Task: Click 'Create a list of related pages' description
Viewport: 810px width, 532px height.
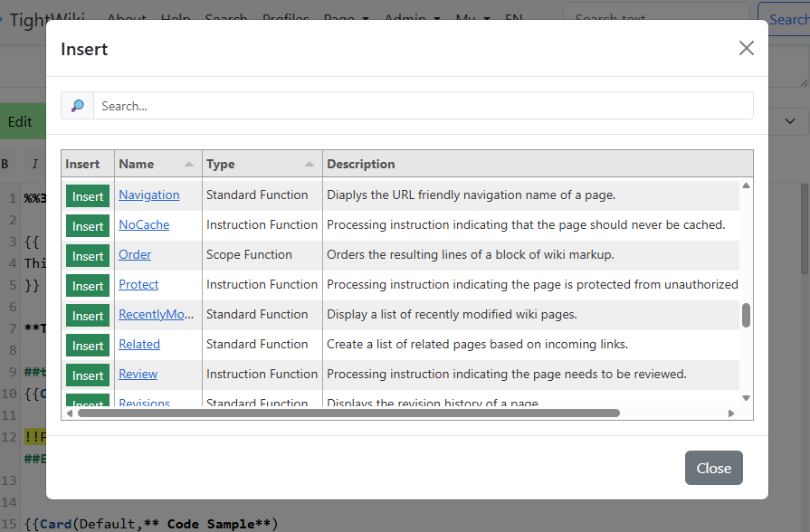Action: tap(477, 344)
